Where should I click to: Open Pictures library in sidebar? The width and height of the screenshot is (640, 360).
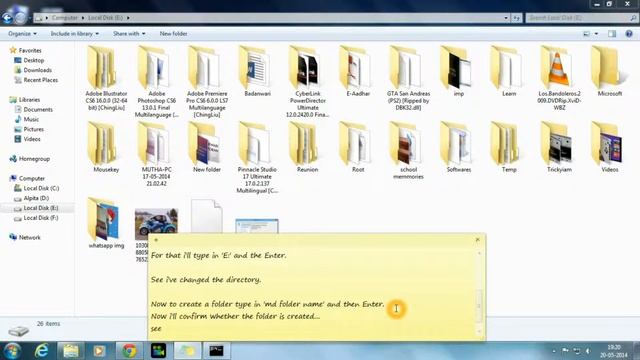[33, 129]
